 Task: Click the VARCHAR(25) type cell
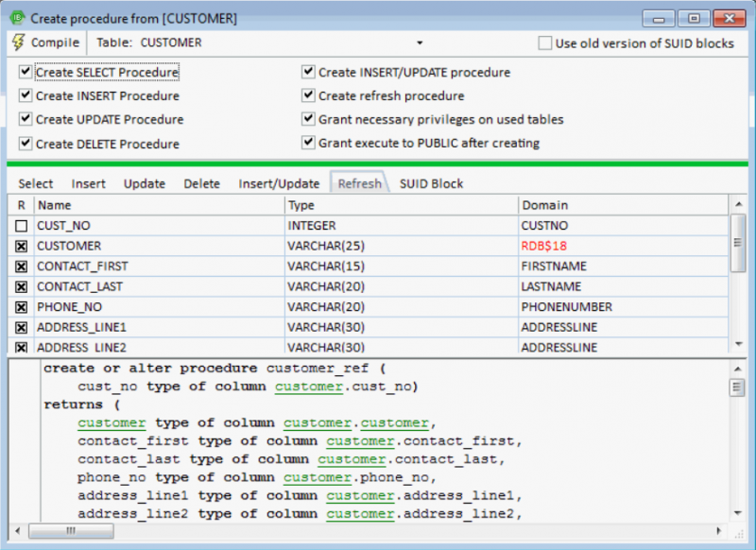point(401,246)
